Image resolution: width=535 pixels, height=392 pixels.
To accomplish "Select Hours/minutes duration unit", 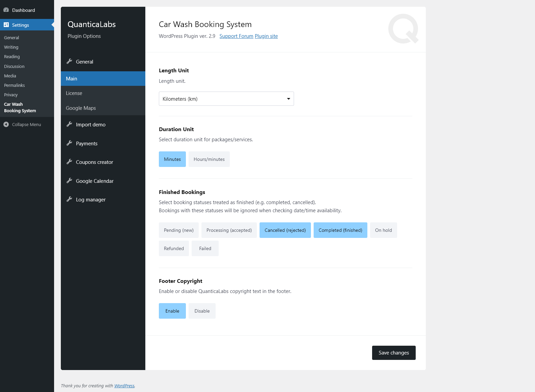I will (209, 159).
